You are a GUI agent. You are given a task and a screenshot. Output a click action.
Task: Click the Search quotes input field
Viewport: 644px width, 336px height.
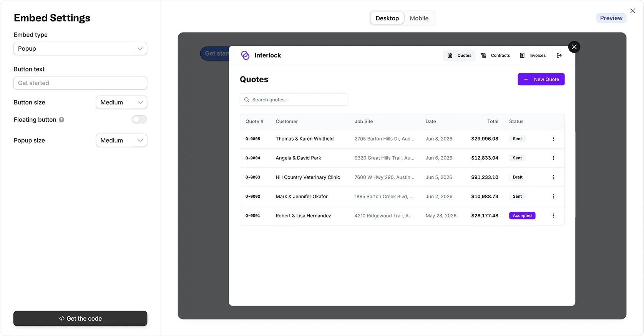[294, 100]
